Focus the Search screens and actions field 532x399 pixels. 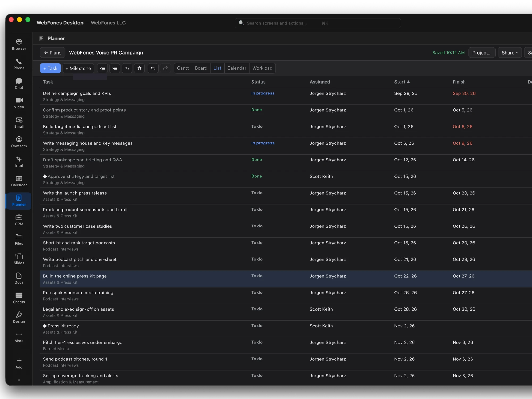coord(318,23)
